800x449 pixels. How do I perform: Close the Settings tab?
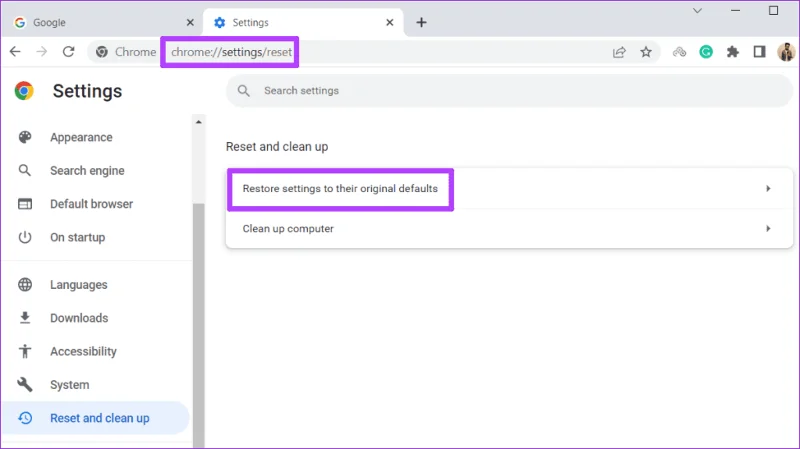coord(389,22)
